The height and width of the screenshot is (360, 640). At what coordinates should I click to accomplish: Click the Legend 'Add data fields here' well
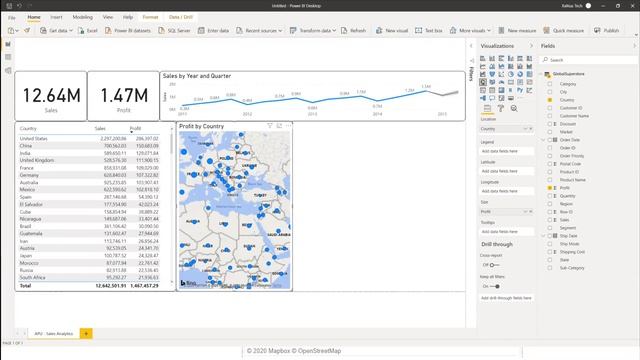pyautogui.click(x=506, y=151)
